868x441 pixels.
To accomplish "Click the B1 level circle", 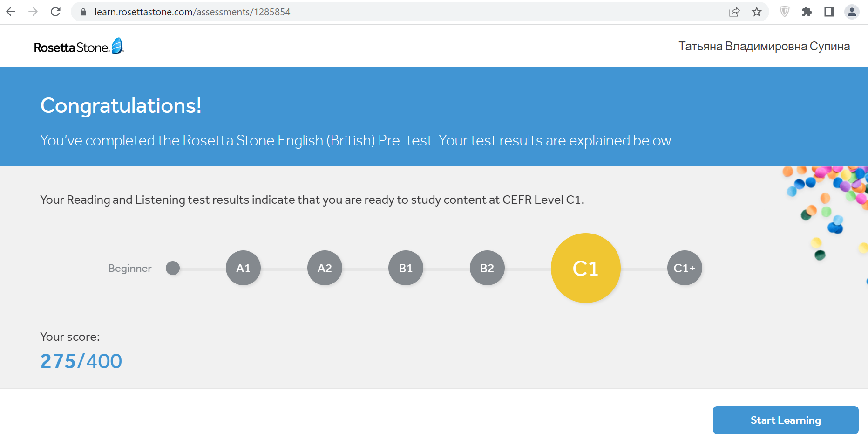I will point(406,268).
